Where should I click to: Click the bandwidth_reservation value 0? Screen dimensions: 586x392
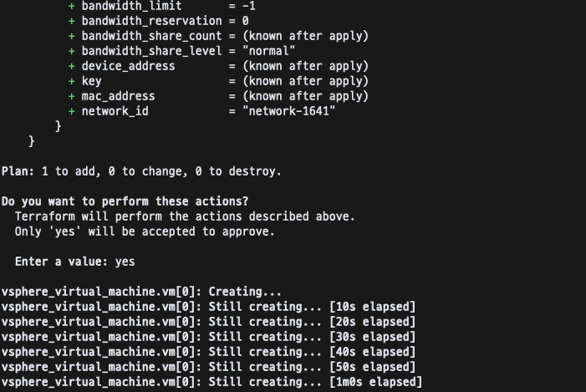[x=245, y=21]
